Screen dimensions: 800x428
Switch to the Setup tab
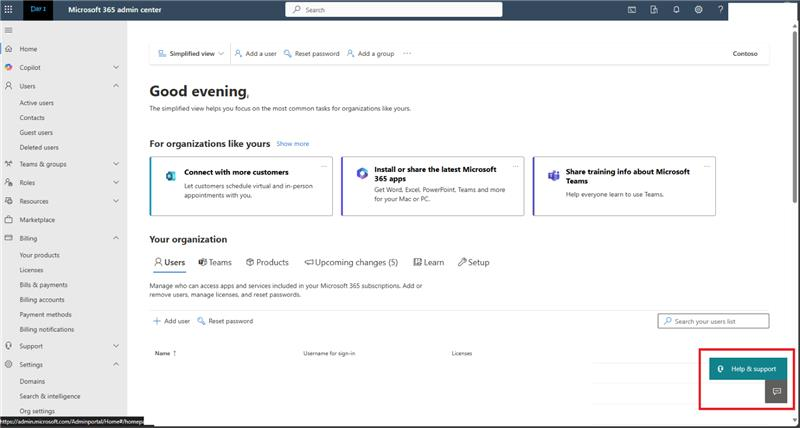pyautogui.click(x=473, y=262)
